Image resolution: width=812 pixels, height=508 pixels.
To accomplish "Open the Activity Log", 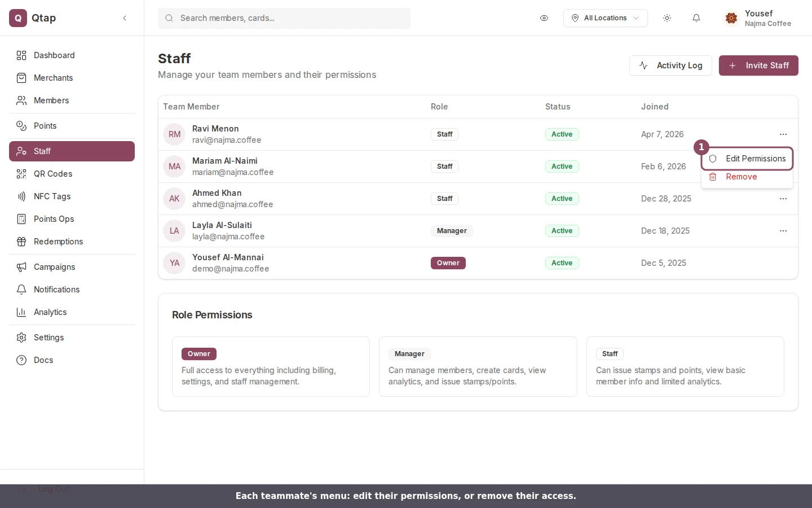I will click(x=670, y=65).
